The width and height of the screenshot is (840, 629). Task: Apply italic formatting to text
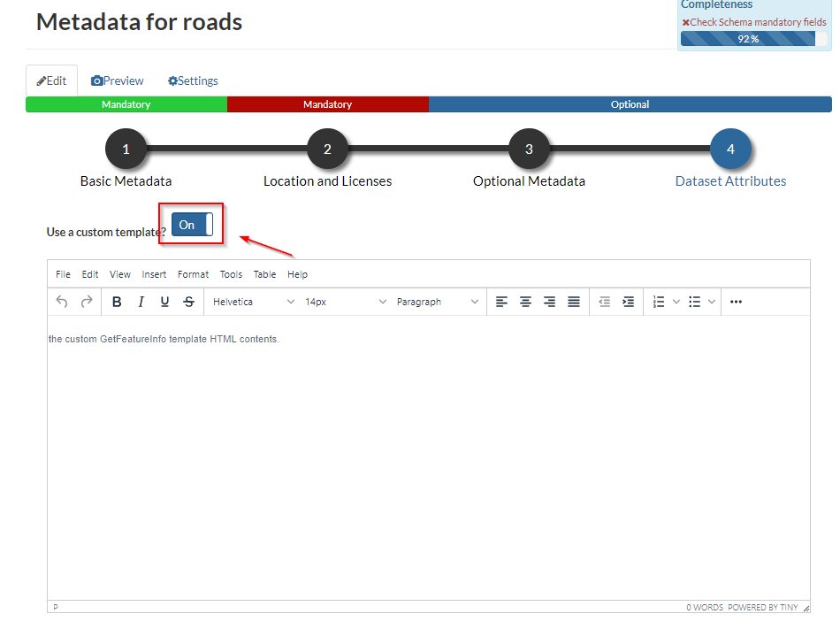coord(141,302)
